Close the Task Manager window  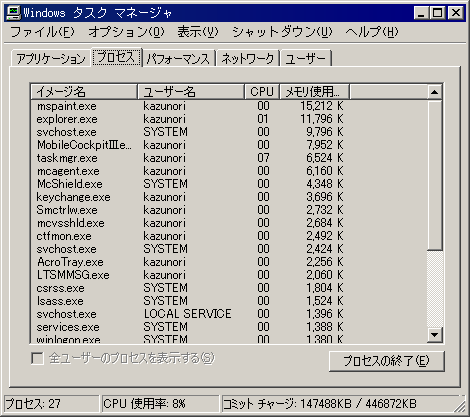(456, 13)
